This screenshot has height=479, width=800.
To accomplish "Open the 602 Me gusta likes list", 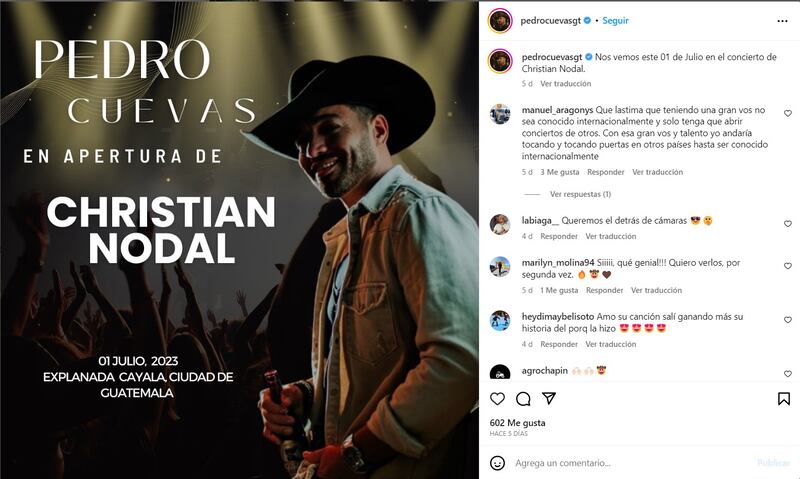I will pyautogui.click(x=517, y=422).
